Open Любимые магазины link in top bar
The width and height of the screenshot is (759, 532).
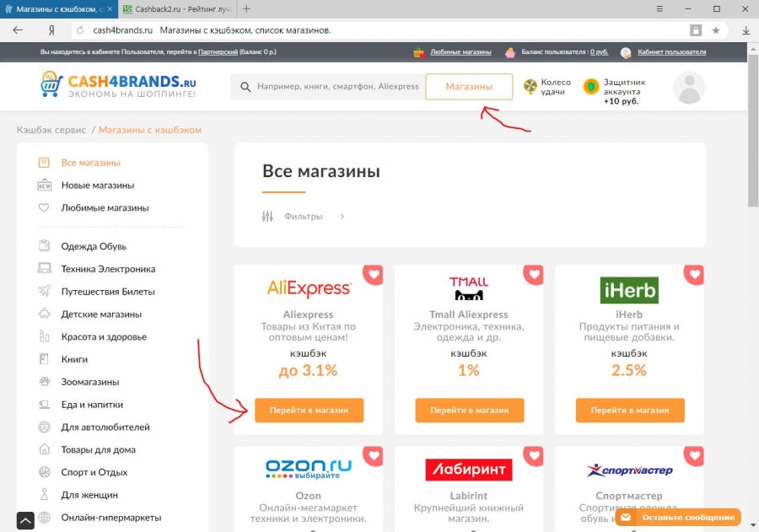pyautogui.click(x=460, y=51)
